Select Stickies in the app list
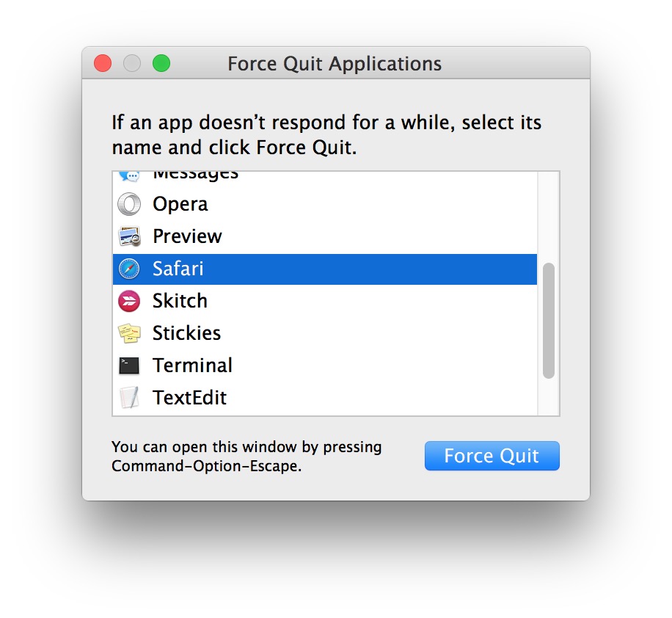This screenshot has height=618, width=672. point(325,333)
